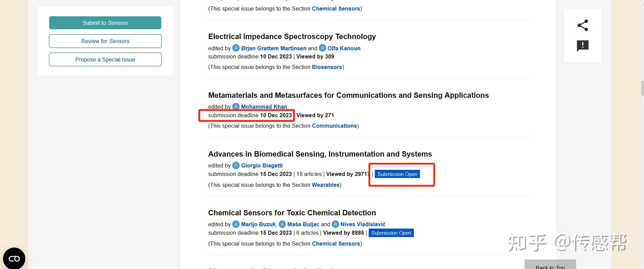Click the profile icon beside Olfa Kanoun
Viewport: 644px width, 269px height.
323,48
